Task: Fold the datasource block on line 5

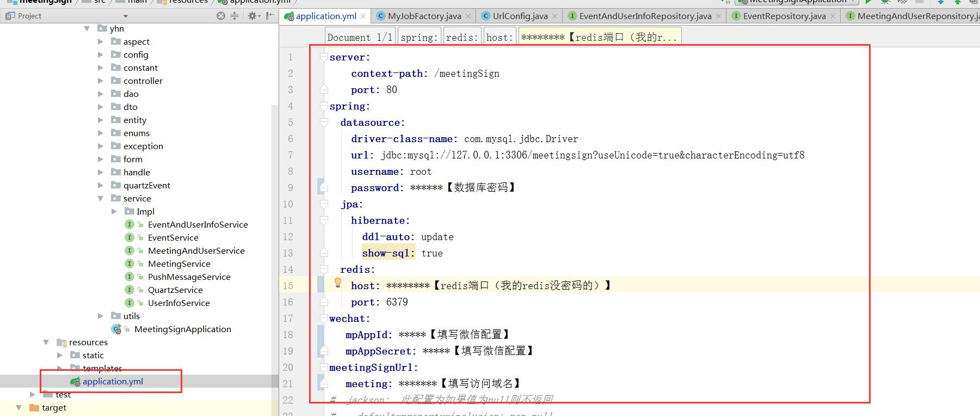Action: click(324, 122)
